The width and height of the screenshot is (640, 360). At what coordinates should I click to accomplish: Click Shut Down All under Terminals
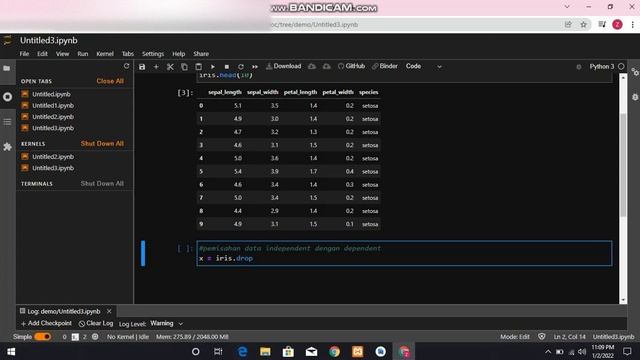coord(102,184)
